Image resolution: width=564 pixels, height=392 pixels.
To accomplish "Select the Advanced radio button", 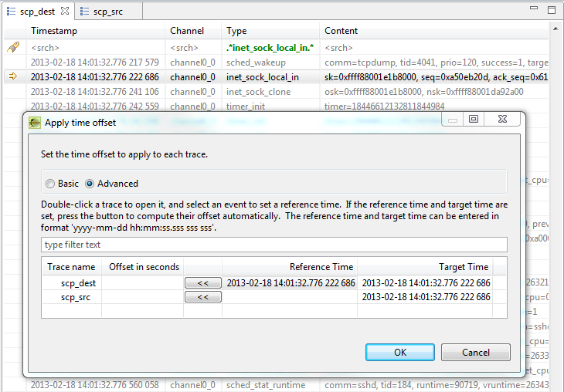I will click(90, 184).
